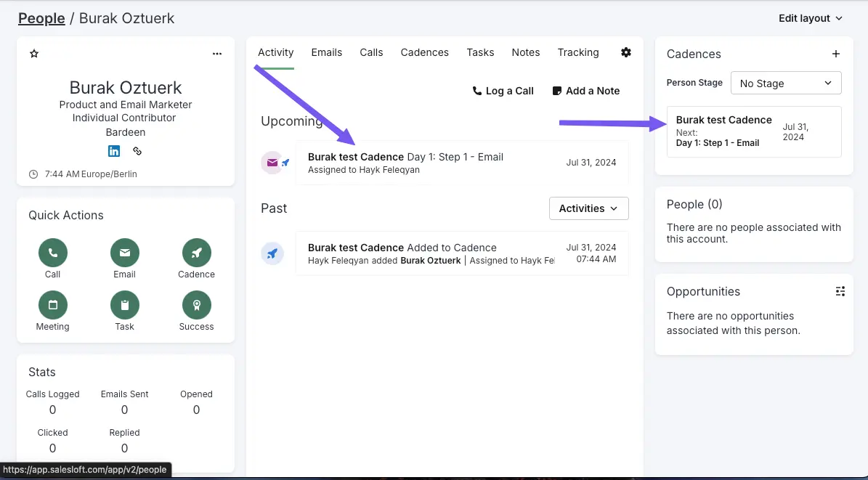Screen dimensions: 868x480
Task: Click the Bardeen company name
Action: 126,132
